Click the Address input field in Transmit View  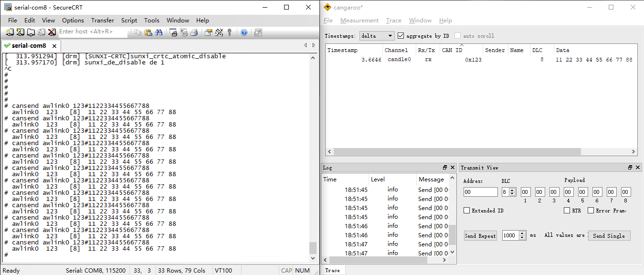pos(480,192)
